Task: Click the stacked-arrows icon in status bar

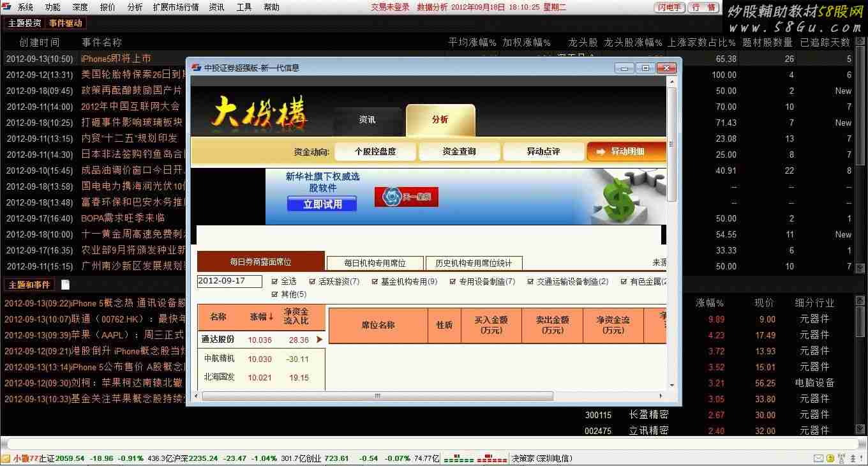Action: pyautogui.click(x=853, y=458)
